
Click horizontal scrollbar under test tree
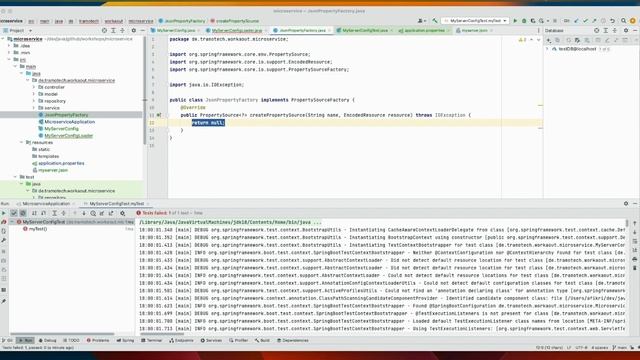pos(61,333)
